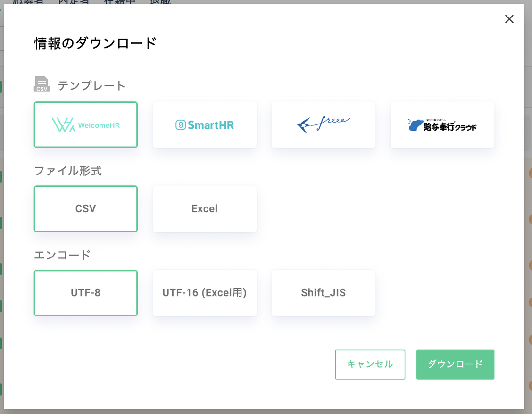Switch to the 内定者 tab behind dialog

coord(74,2)
